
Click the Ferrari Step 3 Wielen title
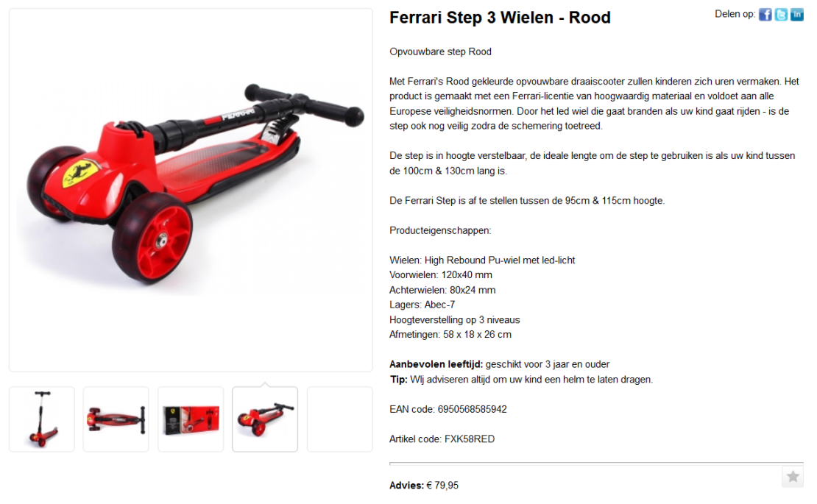click(500, 18)
